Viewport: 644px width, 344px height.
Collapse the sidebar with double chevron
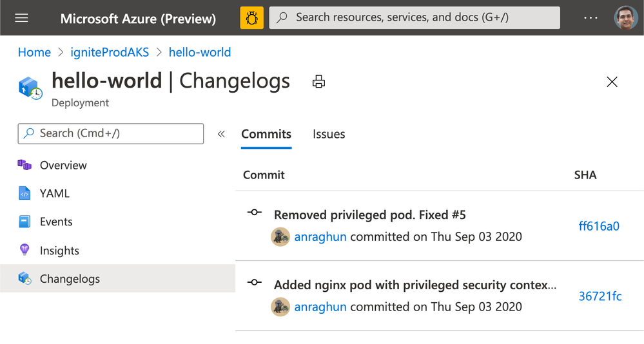(x=221, y=134)
